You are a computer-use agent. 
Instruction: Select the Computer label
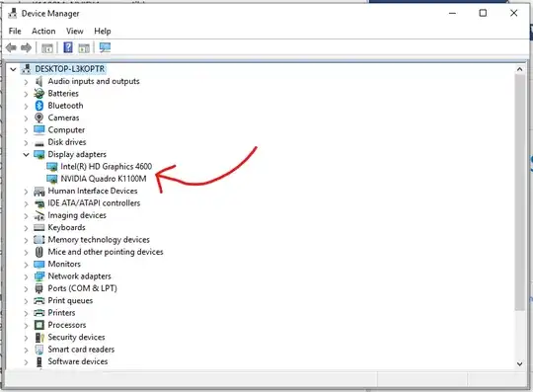pyautogui.click(x=66, y=130)
